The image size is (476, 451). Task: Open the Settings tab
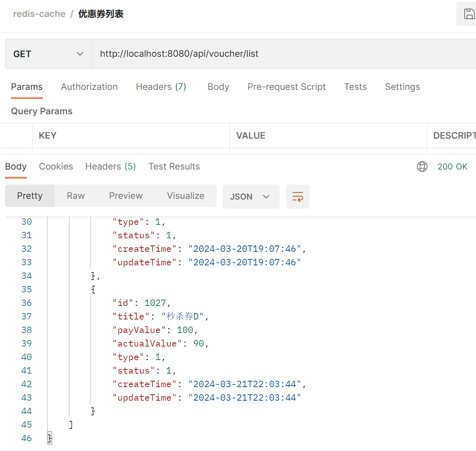click(x=402, y=87)
